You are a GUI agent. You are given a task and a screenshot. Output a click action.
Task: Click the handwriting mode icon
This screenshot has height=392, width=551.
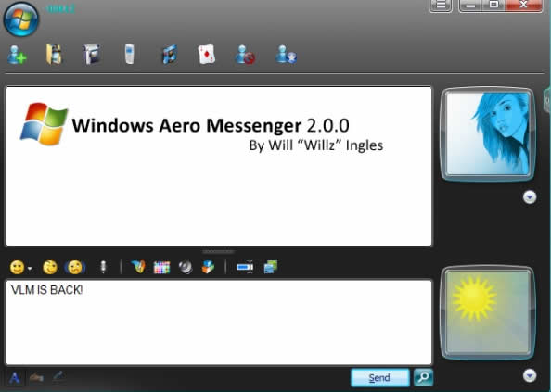[36, 377]
